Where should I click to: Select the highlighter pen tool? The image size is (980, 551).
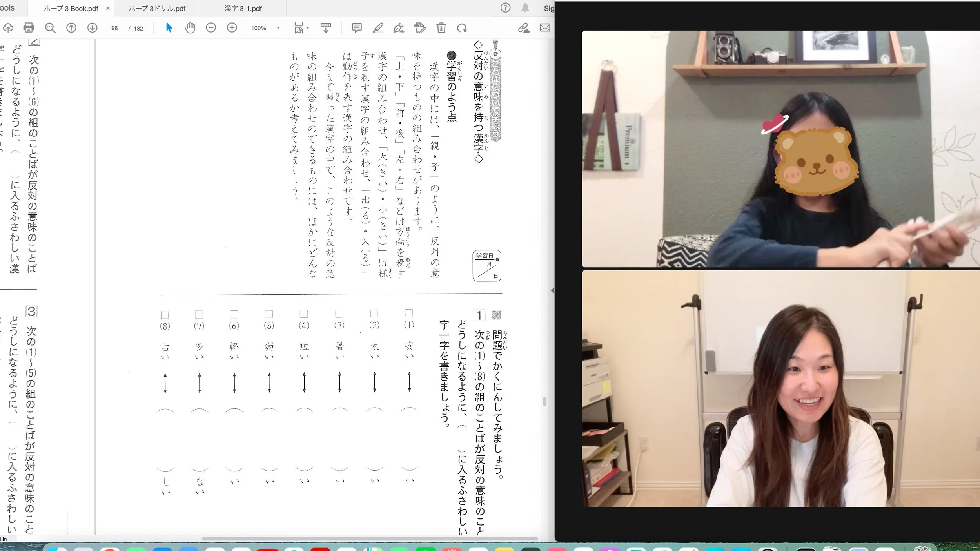tap(378, 28)
